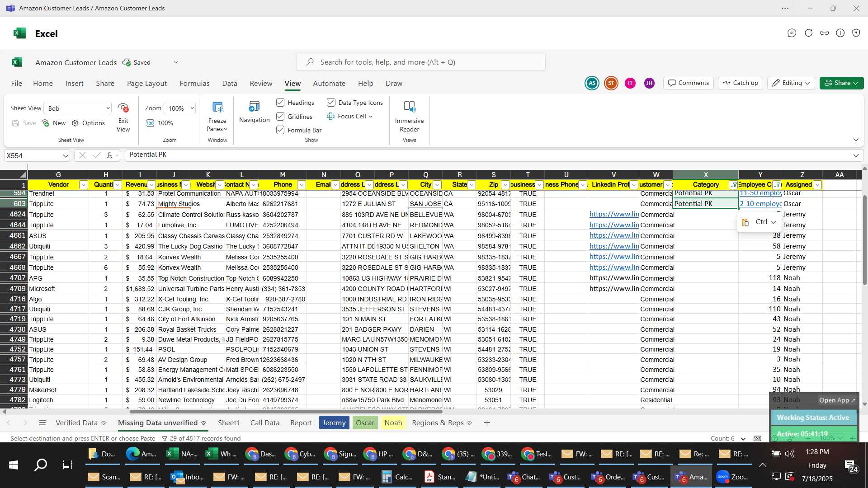Toggle the Headings checkbox
This screenshot has height=488, width=868.
tap(280, 103)
